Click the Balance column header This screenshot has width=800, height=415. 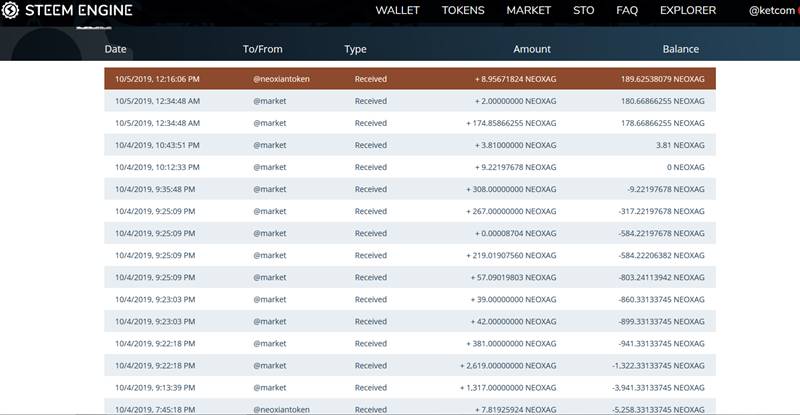(x=681, y=49)
